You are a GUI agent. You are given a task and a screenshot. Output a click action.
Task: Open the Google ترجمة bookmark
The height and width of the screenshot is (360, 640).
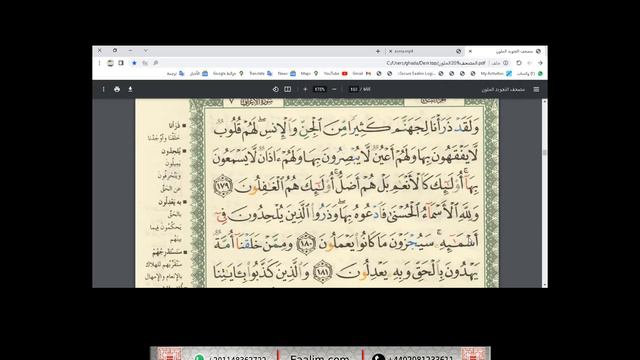(228, 73)
